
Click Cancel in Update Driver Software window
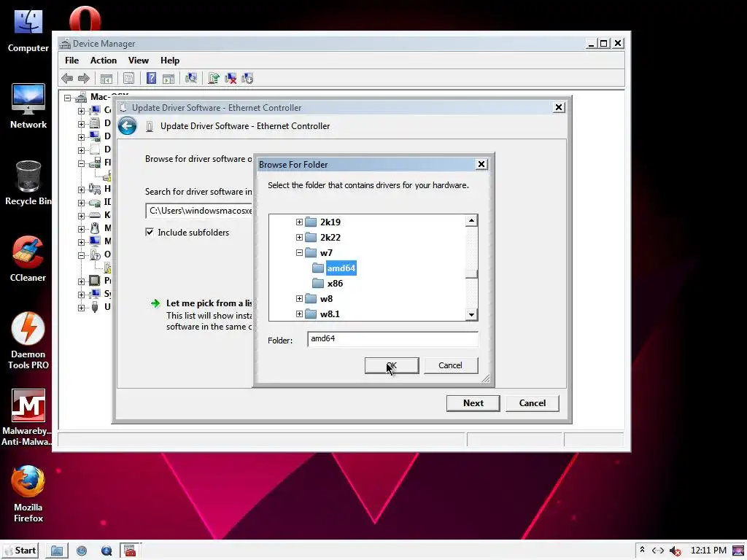click(x=532, y=402)
